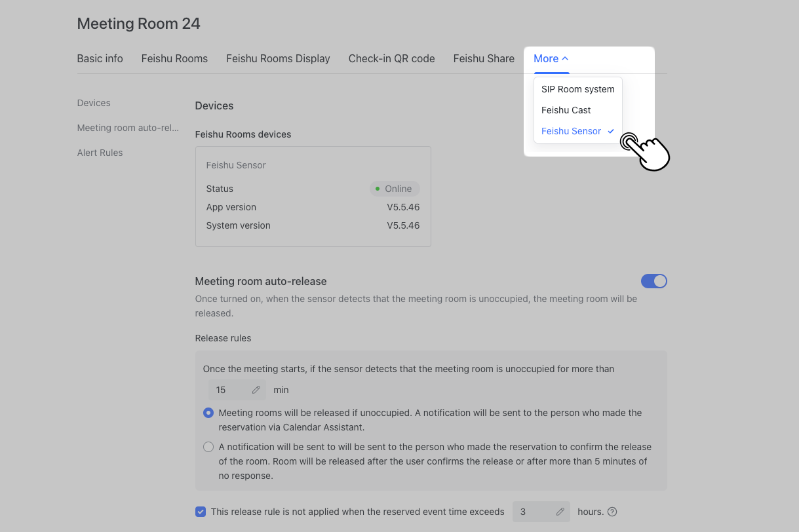Select SIP Room system from the dropdown
This screenshot has width=799, height=532.
[x=577, y=89]
